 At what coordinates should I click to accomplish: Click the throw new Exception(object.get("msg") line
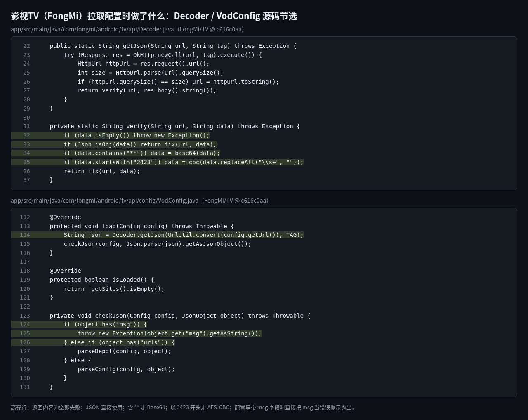[170, 333]
